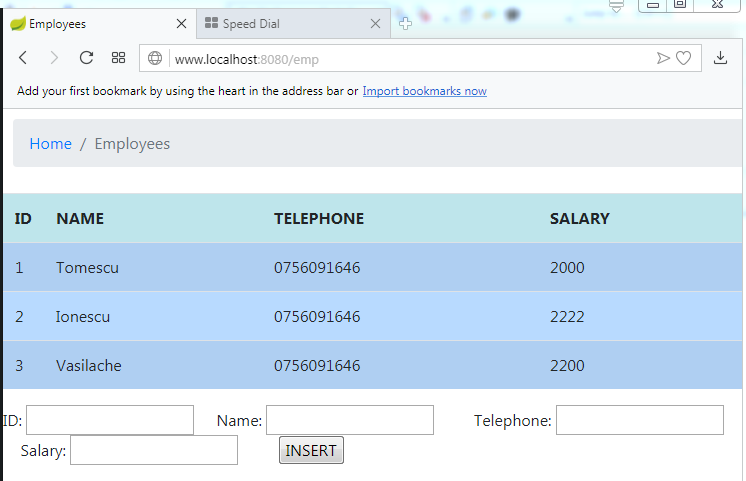Viewport: 746px width, 481px height.
Task: Open Speed Dial grid icon in toolbar
Action: click(118, 58)
